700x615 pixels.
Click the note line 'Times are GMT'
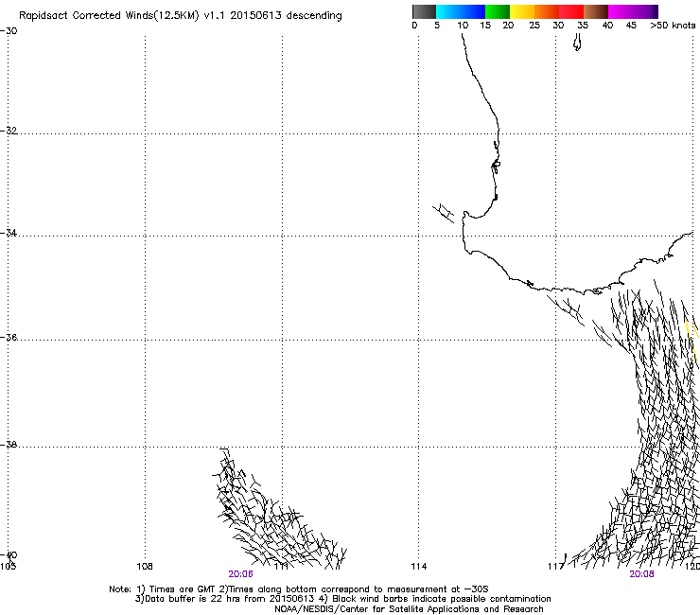click(183, 589)
